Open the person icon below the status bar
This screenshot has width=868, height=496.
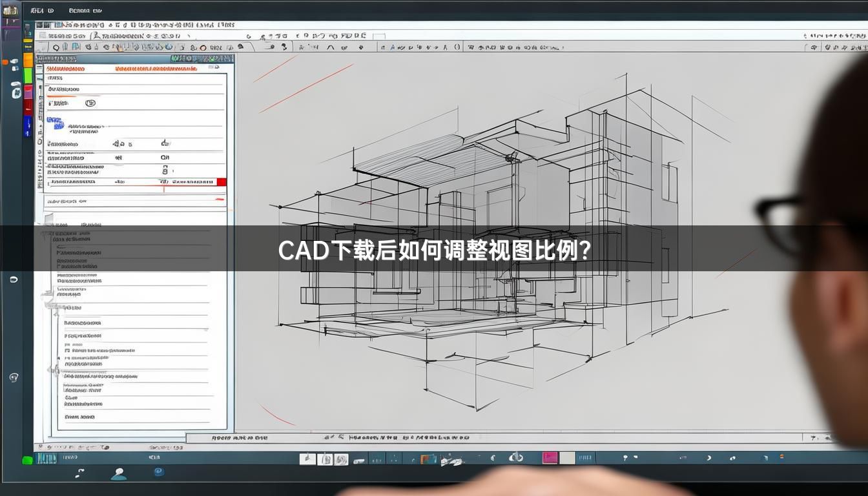(x=118, y=474)
